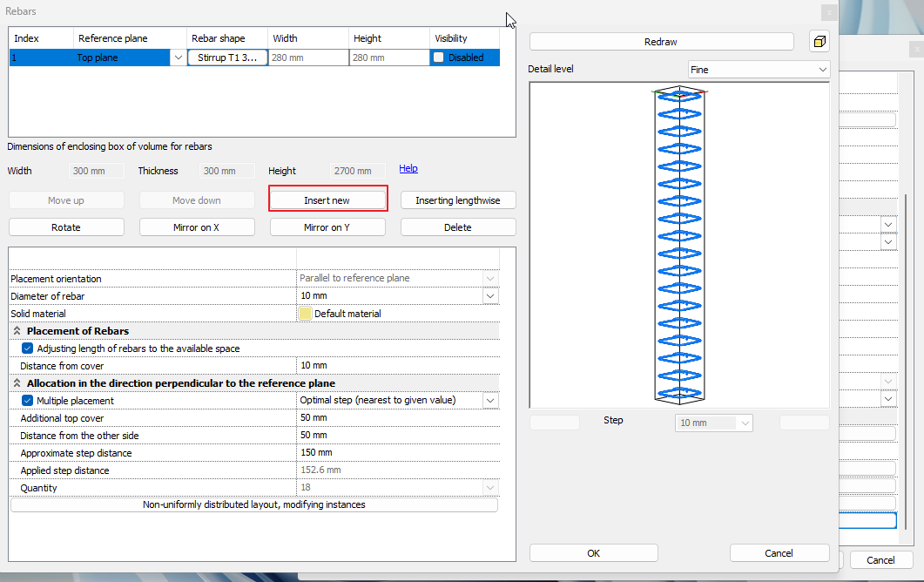924x582 pixels.
Task: Disable the Multiple placement checkbox
Action: tap(28, 401)
